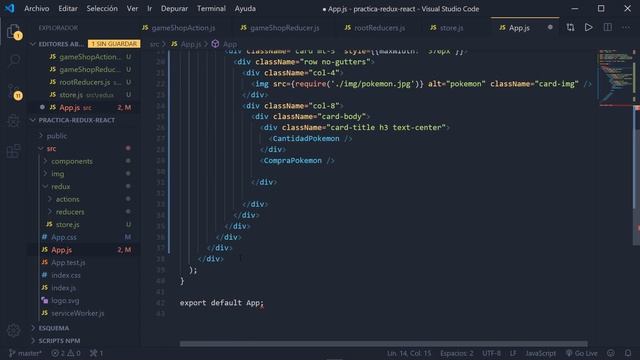Expand the SCRIPTS NPM section

[x=59, y=340]
